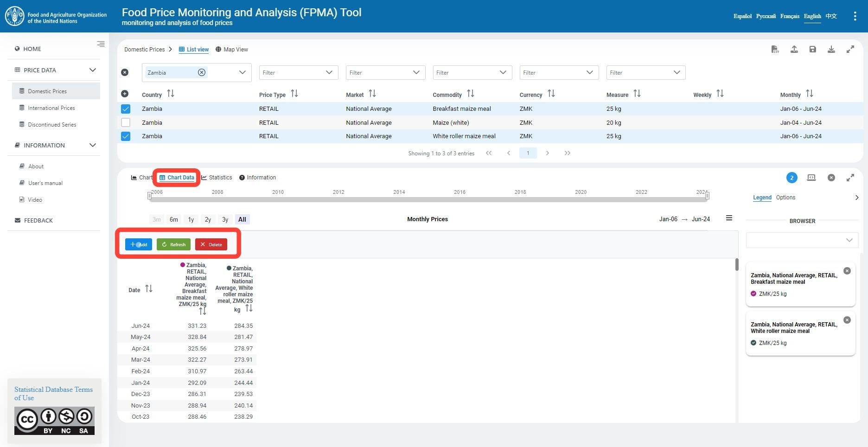Uncheck the Breakfast maize meal row

126,109
